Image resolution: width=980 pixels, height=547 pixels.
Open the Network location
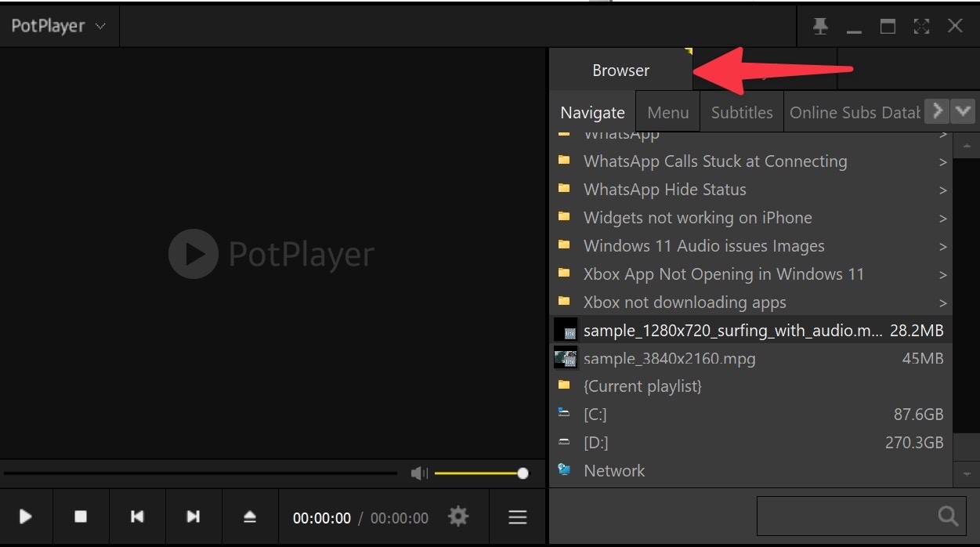pyautogui.click(x=751, y=471)
